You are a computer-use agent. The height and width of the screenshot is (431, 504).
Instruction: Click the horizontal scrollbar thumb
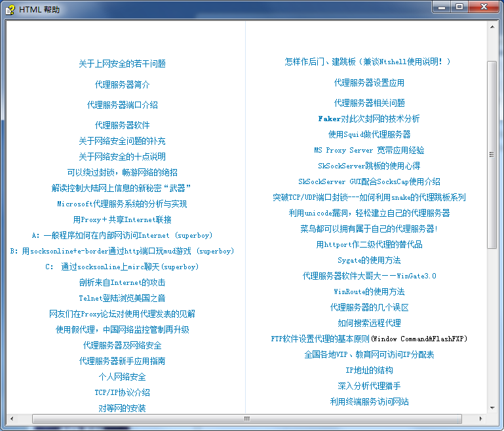[x=246, y=419]
